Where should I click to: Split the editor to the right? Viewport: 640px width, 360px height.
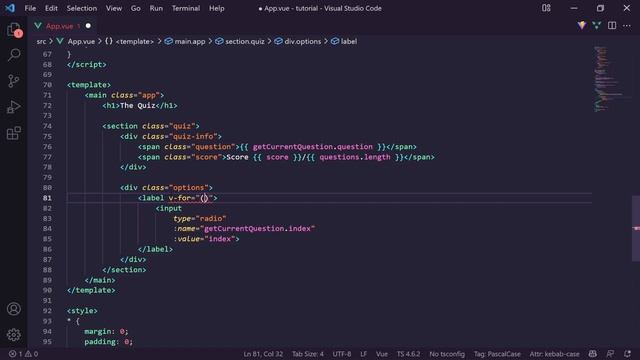tap(612, 26)
